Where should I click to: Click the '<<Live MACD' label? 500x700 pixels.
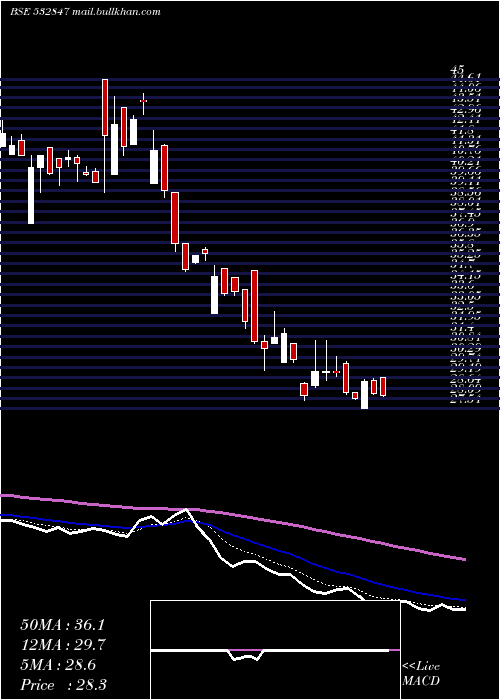pos(421,674)
